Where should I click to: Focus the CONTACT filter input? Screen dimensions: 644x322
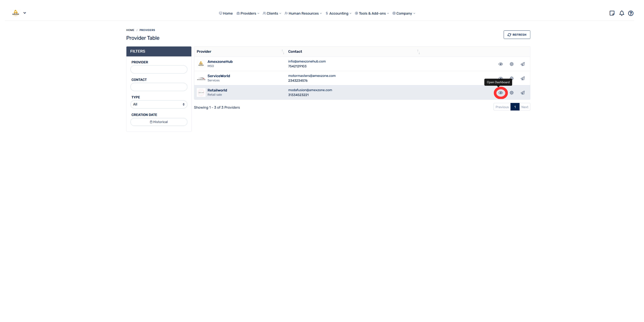point(159,87)
